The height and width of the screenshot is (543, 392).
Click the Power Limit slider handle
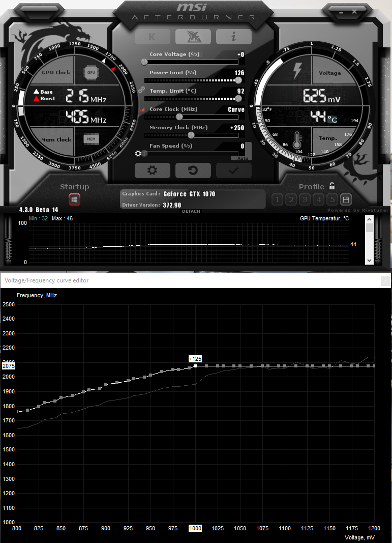238,80
